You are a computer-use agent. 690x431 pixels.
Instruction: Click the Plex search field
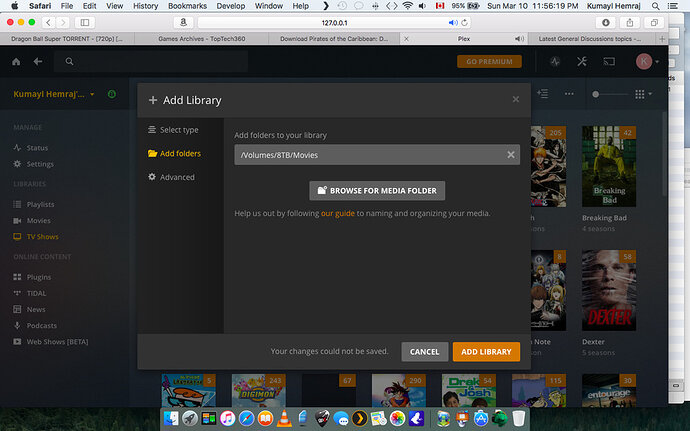151,62
